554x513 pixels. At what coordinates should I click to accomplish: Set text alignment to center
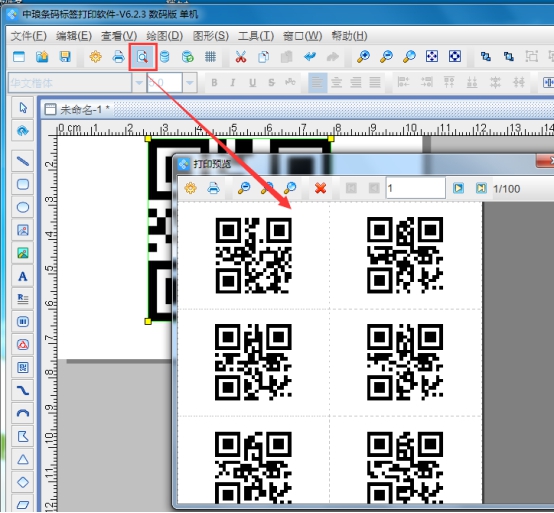(336, 83)
